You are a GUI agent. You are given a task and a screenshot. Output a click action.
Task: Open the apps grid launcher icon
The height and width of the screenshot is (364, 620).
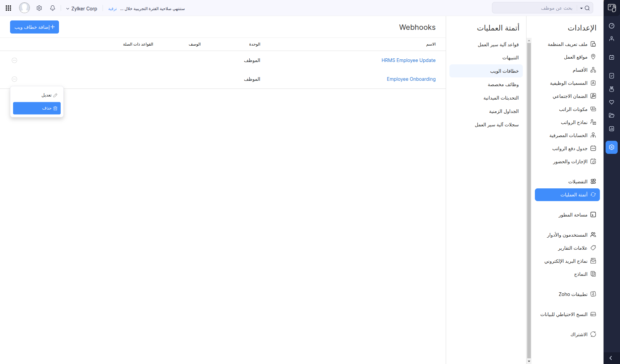(8, 8)
